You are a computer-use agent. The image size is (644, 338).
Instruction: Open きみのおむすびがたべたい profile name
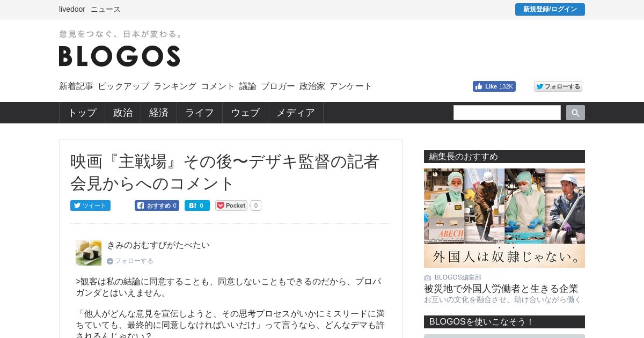click(158, 245)
